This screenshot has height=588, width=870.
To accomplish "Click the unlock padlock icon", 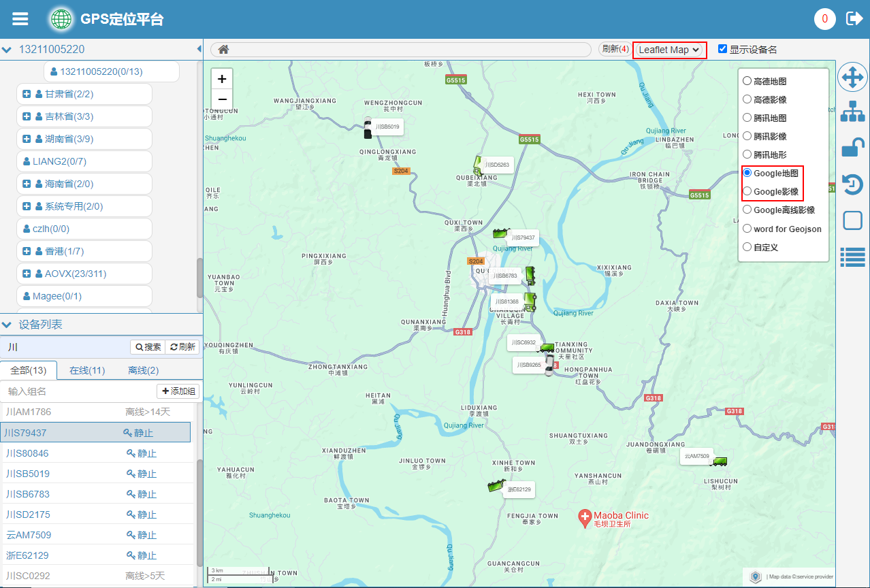I will pos(852,147).
